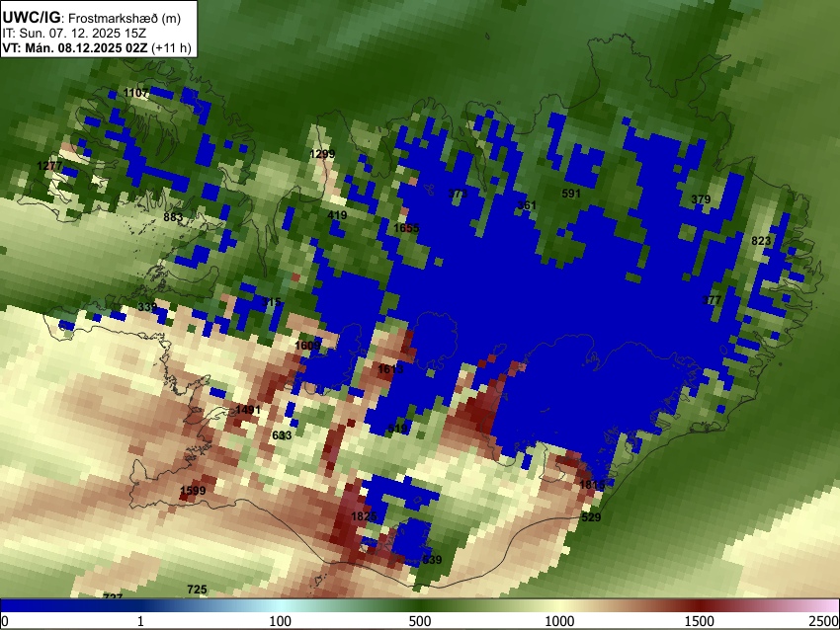This screenshot has height=630, width=840.
Task: Click the 1655 value label on the map
Action: (x=406, y=228)
